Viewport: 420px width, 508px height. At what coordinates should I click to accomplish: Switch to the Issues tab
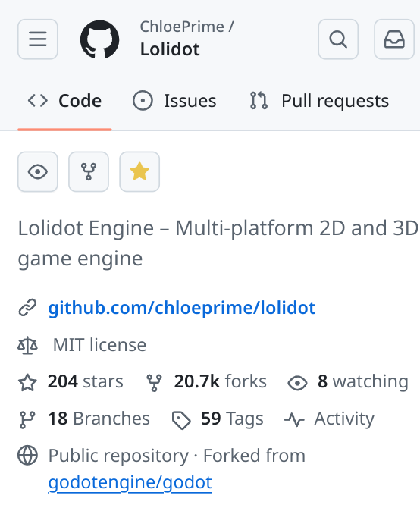tap(174, 101)
